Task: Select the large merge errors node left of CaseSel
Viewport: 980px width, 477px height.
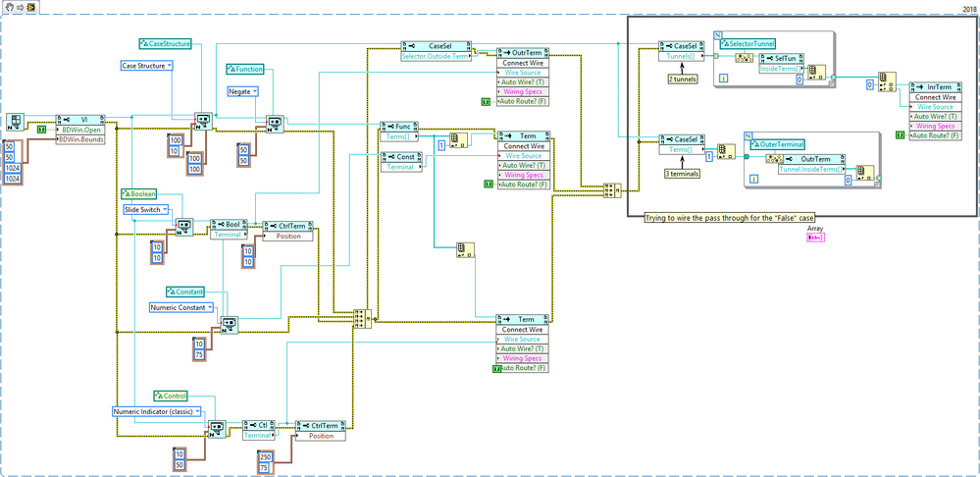Action: [x=362, y=318]
